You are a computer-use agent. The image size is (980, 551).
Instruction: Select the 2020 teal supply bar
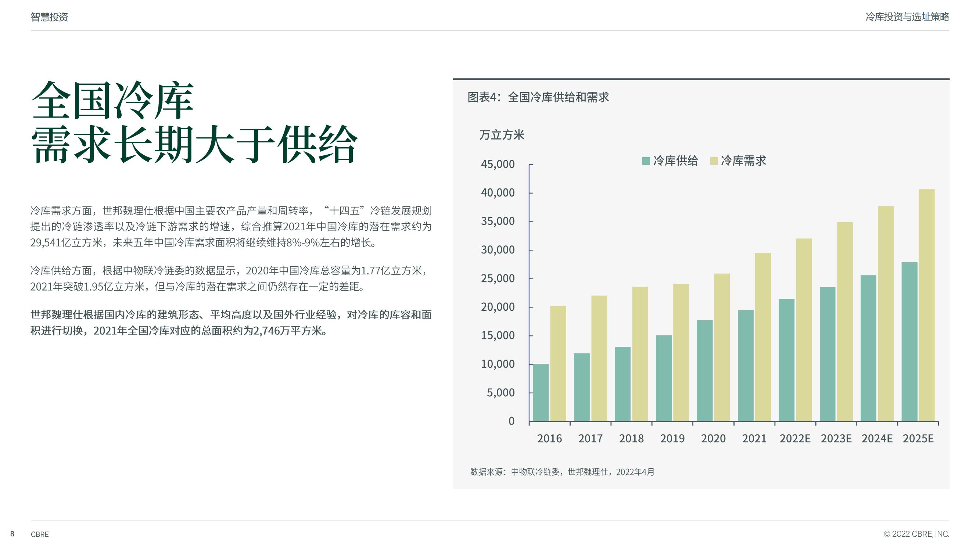pyautogui.click(x=704, y=371)
